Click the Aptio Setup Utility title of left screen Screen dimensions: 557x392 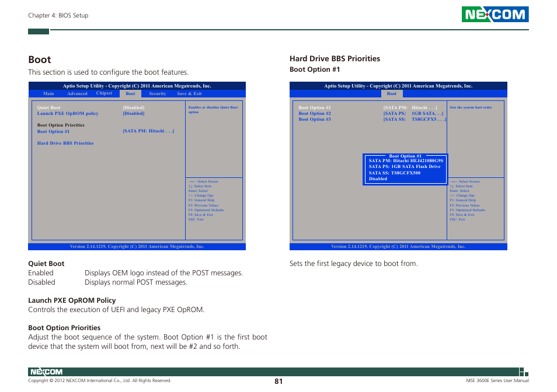137,86
